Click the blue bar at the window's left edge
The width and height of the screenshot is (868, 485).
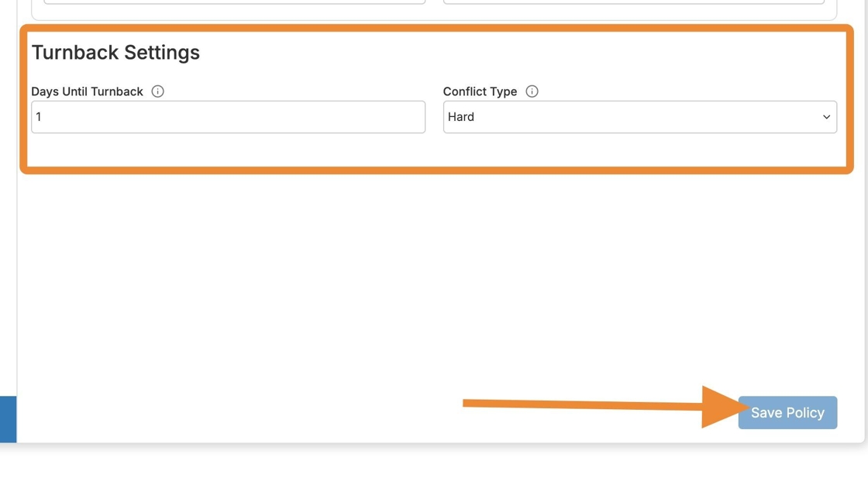[x=8, y=419]
